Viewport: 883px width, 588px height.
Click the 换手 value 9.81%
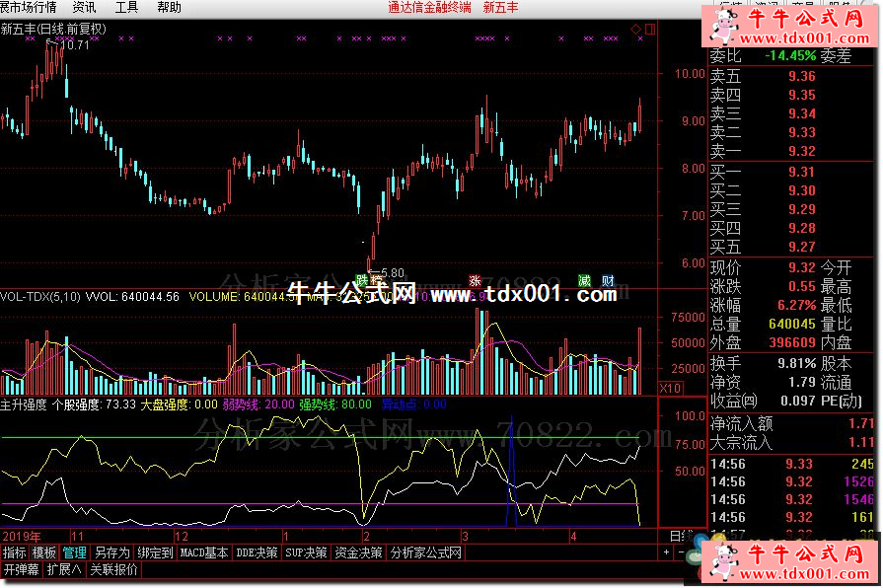click(797, 363)
